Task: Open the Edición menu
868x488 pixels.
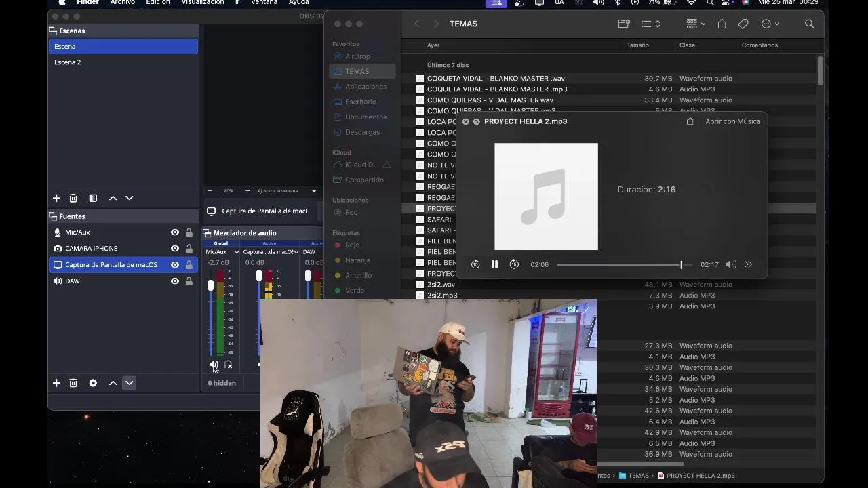Action: click(158, 3)
